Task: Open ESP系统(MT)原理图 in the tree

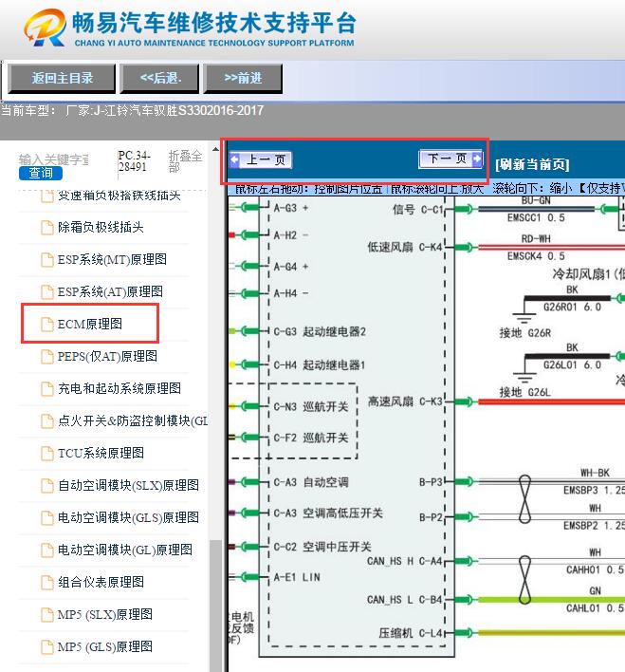Action: click(x=112, y=259)
